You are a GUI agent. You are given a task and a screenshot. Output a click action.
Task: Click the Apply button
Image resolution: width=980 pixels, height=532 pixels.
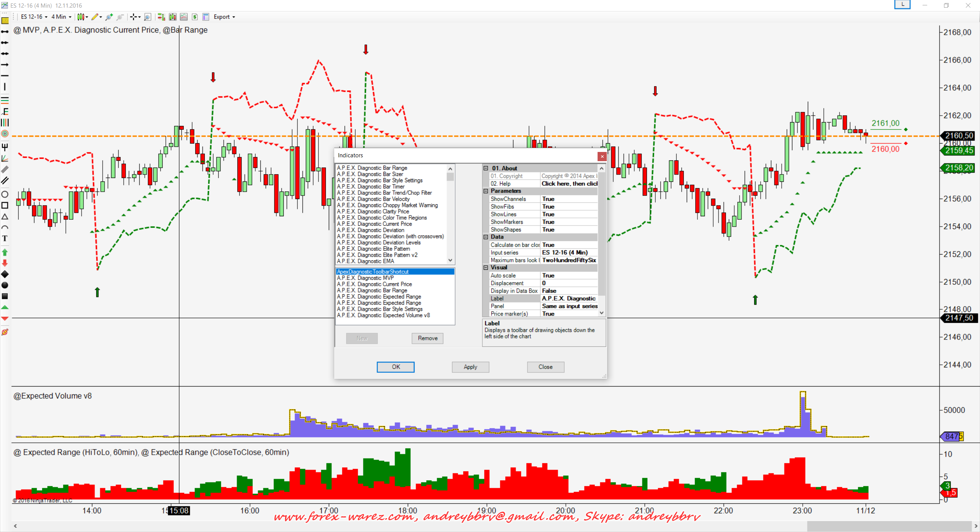[470, 367]
